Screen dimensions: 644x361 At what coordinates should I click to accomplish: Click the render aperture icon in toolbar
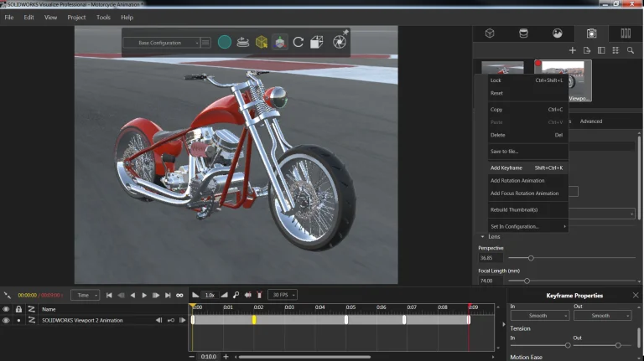tap(340, 42)
